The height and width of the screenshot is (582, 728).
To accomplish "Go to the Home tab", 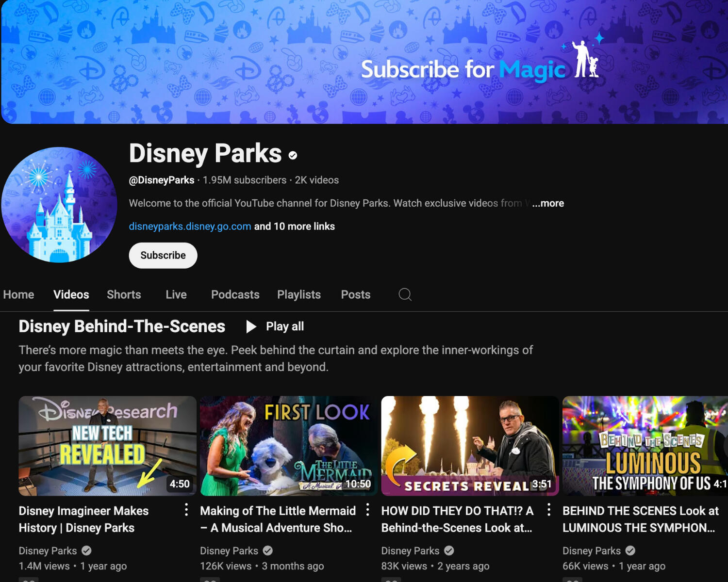I will click(18, 294).
